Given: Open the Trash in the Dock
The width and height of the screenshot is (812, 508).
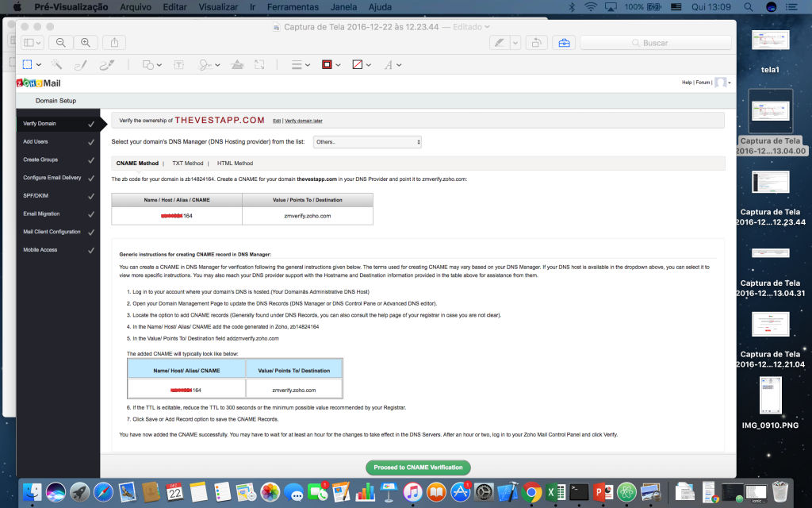Looking at the screenshot, I should click(780, 491).
